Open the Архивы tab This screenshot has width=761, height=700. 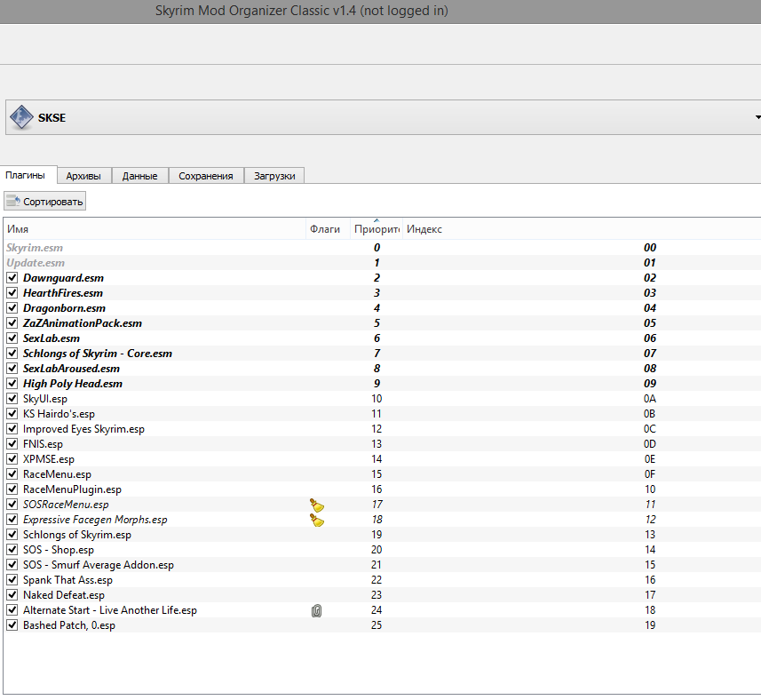pos(84,176)
